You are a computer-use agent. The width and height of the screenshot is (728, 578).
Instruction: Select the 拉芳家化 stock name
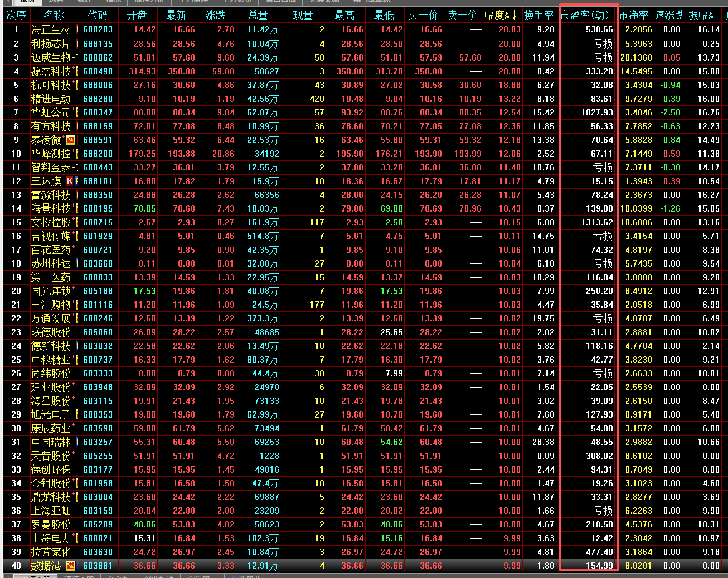point(51,552)
